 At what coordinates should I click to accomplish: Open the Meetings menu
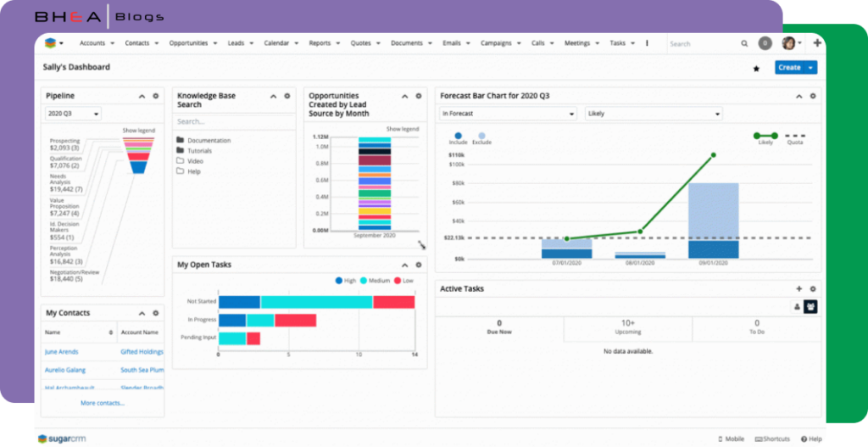click(581, 43)
